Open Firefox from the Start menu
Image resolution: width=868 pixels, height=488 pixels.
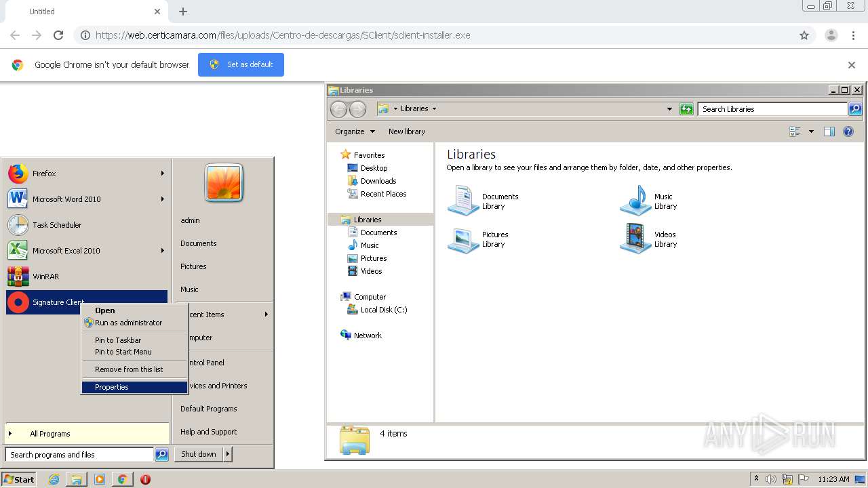(x=87, y=174)
